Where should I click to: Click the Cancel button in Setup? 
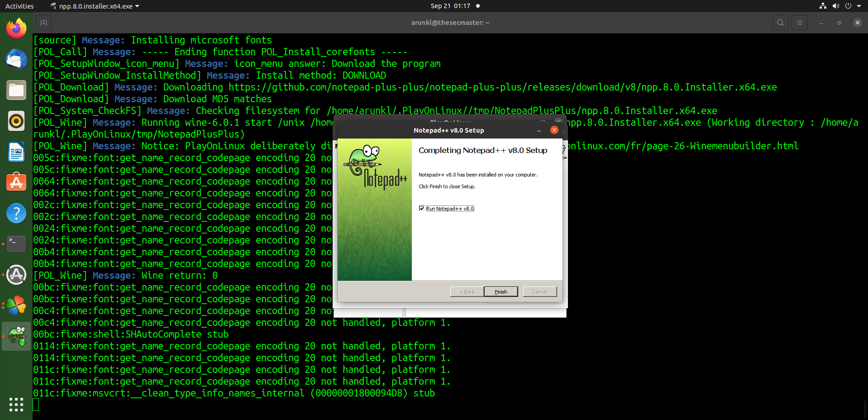540,292
